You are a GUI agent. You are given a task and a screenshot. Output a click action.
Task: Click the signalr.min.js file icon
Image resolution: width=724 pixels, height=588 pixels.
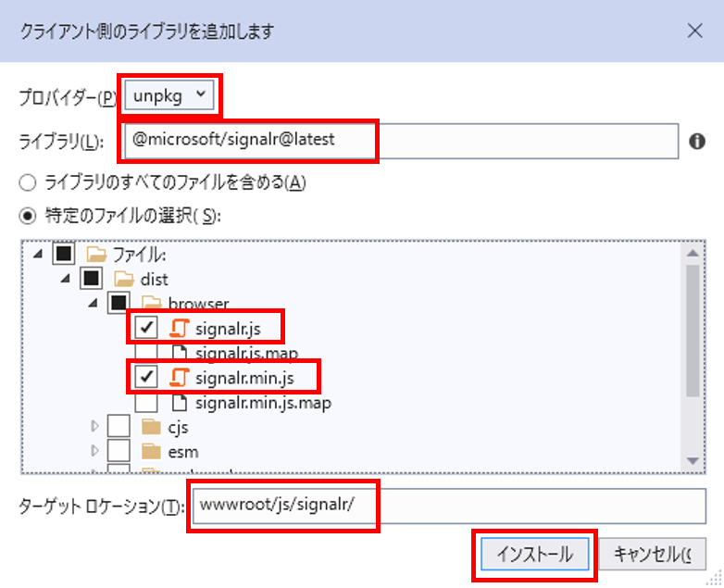(x=180, y=377)
